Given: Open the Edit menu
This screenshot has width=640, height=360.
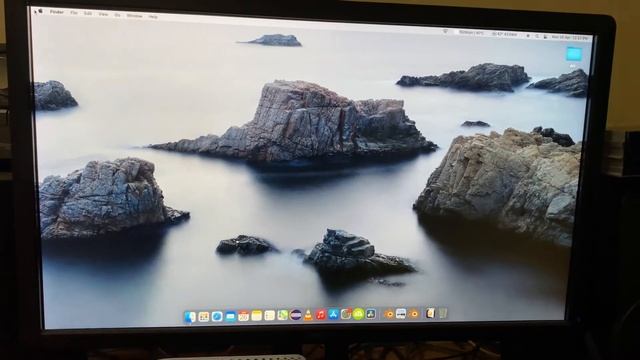Looking at the screenshot, I should point(88,13).
